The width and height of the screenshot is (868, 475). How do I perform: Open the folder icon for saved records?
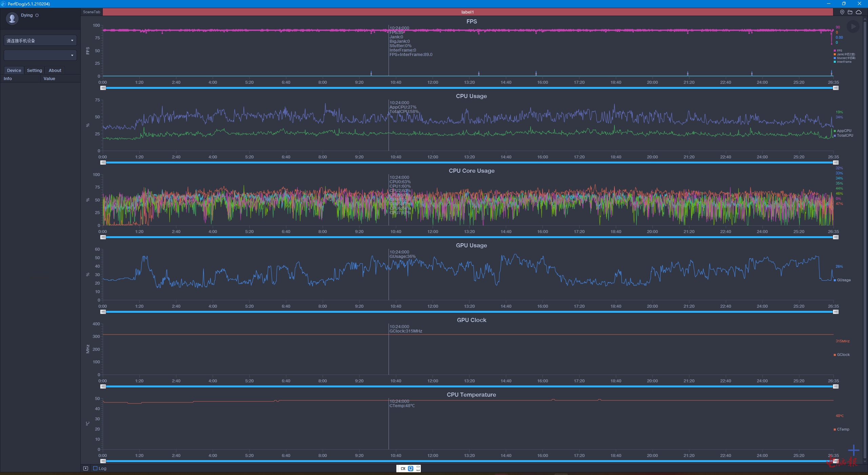pos(850,12)
